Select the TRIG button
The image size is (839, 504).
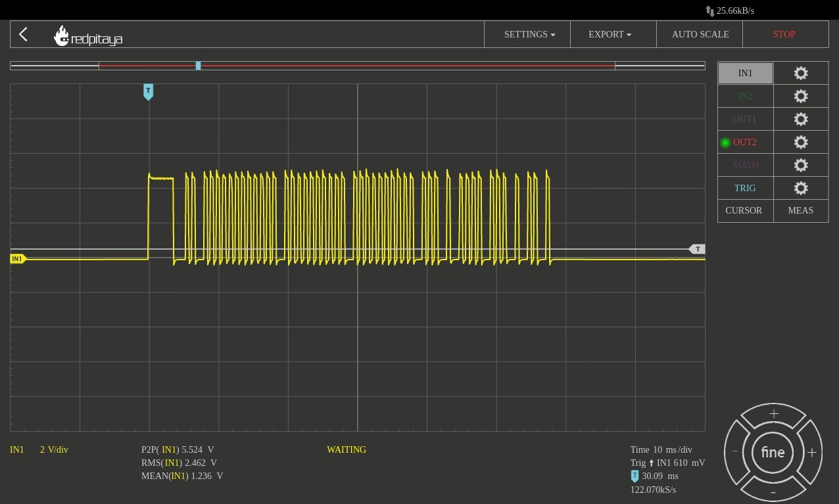(x=745, y=188)
